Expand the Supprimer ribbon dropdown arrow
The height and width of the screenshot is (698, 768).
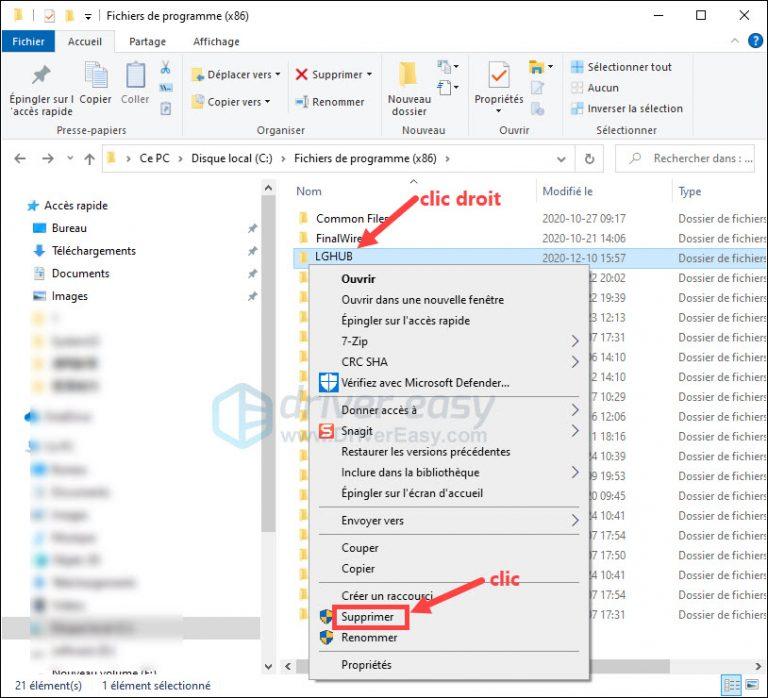[x=369, y=75]
